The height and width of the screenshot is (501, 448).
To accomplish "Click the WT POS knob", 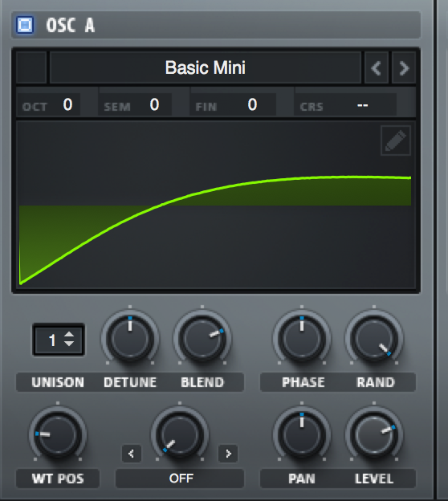I will point(58,434).
